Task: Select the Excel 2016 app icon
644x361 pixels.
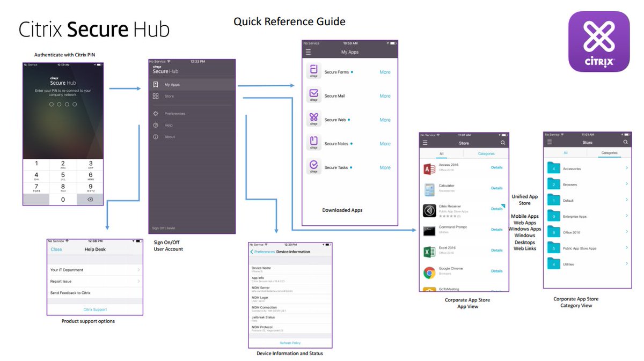Action: (429, 252)
